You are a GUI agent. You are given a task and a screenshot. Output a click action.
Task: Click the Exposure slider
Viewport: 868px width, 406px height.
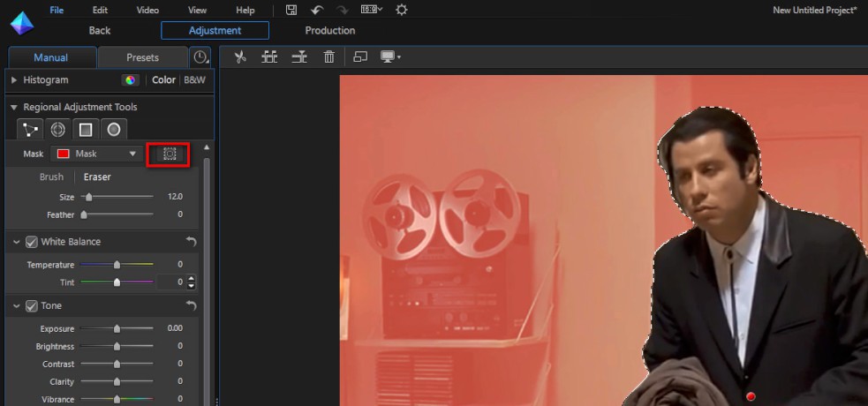[117, 328]
